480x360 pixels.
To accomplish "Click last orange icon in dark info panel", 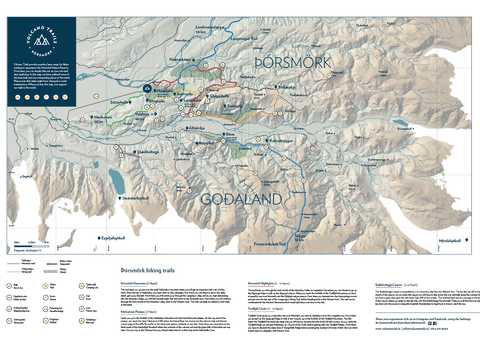I will 65,97.
